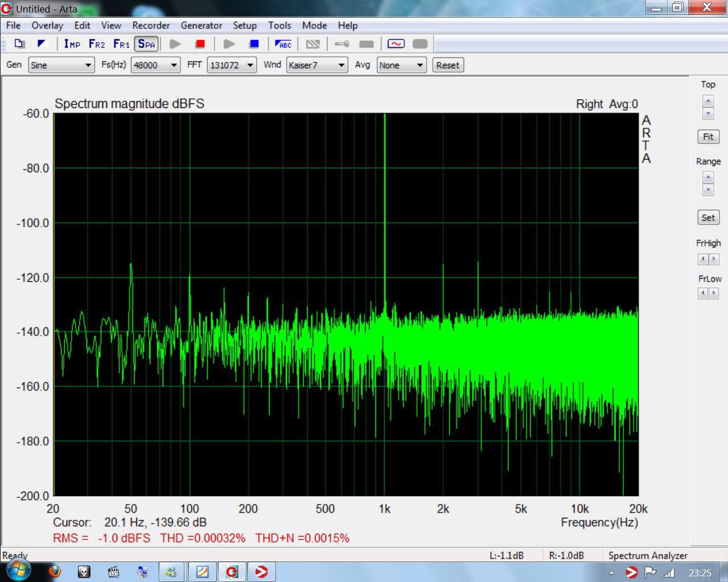Viewport: 728px width, 582px height.
Task: Show hidden system tray icons
Action: pos(612,572)
